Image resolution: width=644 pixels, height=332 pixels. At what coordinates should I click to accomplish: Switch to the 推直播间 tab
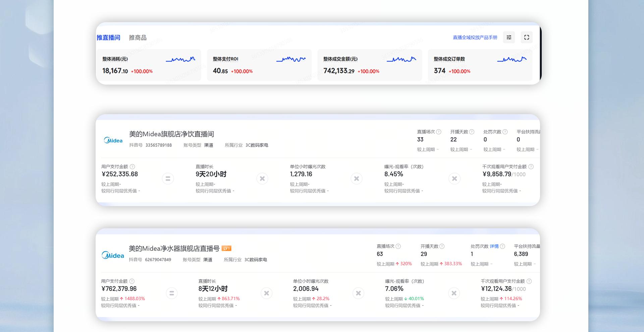[108, 38]
